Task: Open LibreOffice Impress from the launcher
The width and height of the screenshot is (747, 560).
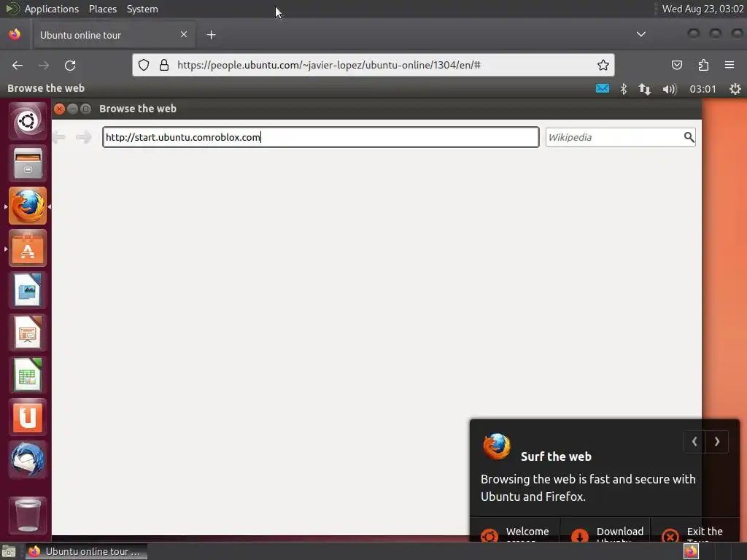Action: [x=28, y=332]
